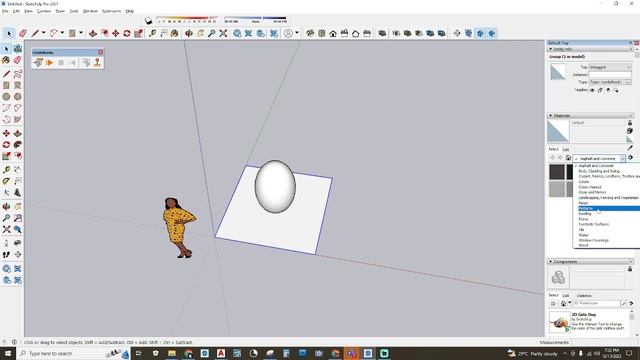Click the Play button in ClothWorks toolbar
The height and width of the screenshot is (360, 640).
click(x=49, y=63)
